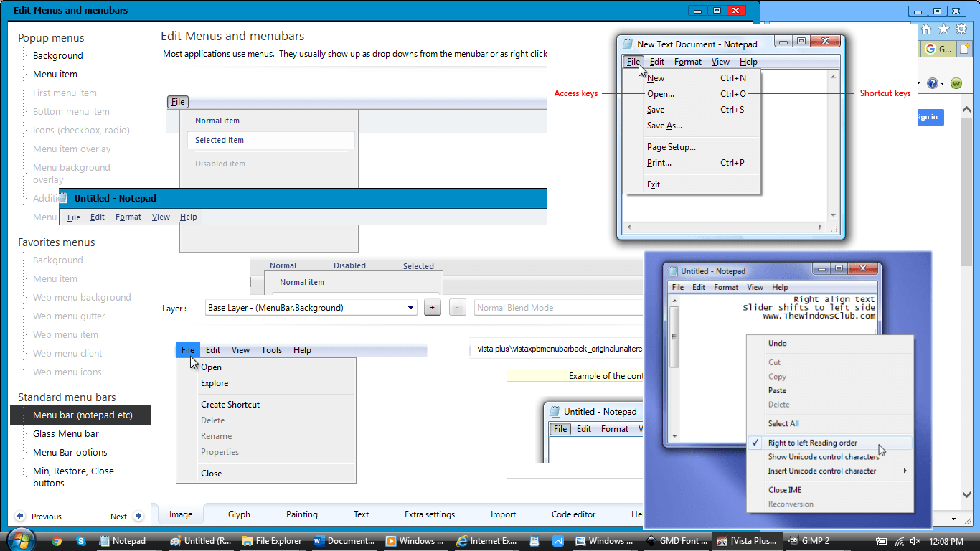This screenshot has height=551, width=980.
Task: Click scroll-down arrow in New Text Document Notepad
Action: 833,215
